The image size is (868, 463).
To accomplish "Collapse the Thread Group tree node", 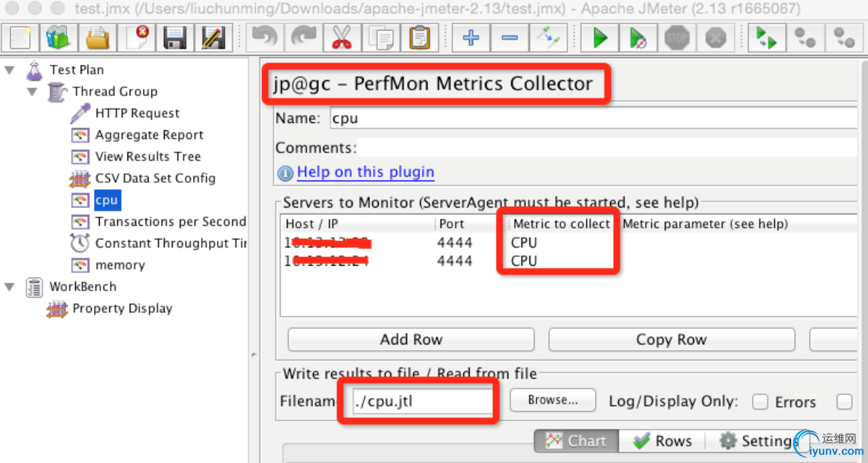I will 32,91.
